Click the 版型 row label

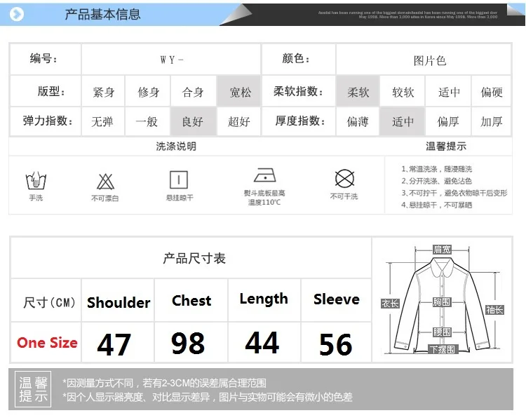point(45,91)
